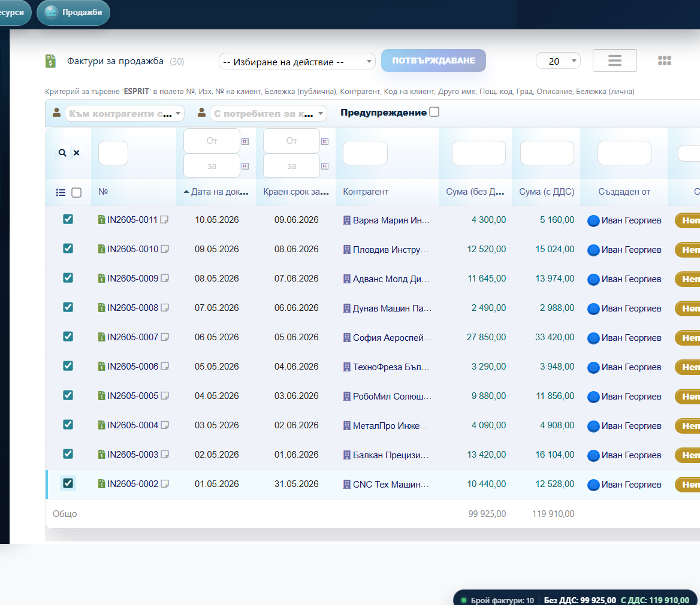Click the column list settings icon
This screenshot has height=605, width=700.
coord(61,192)
